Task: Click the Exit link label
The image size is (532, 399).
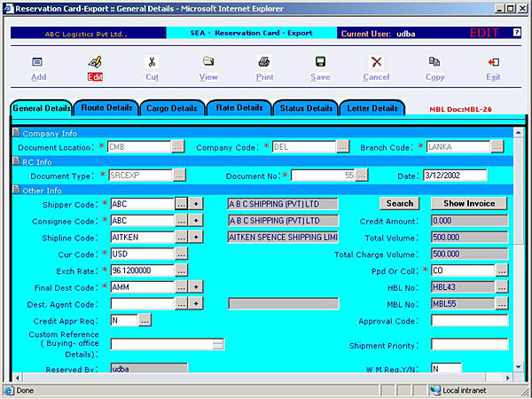Action: point(493,77)
